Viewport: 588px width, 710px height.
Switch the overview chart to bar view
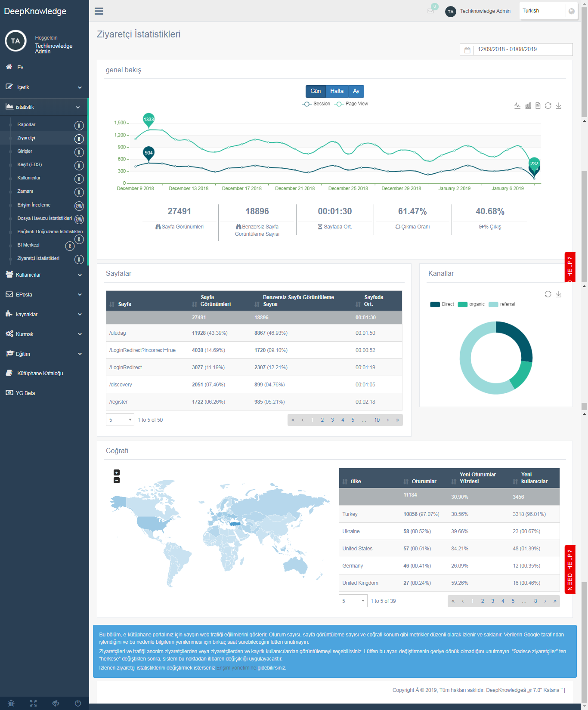pos(528,106)
